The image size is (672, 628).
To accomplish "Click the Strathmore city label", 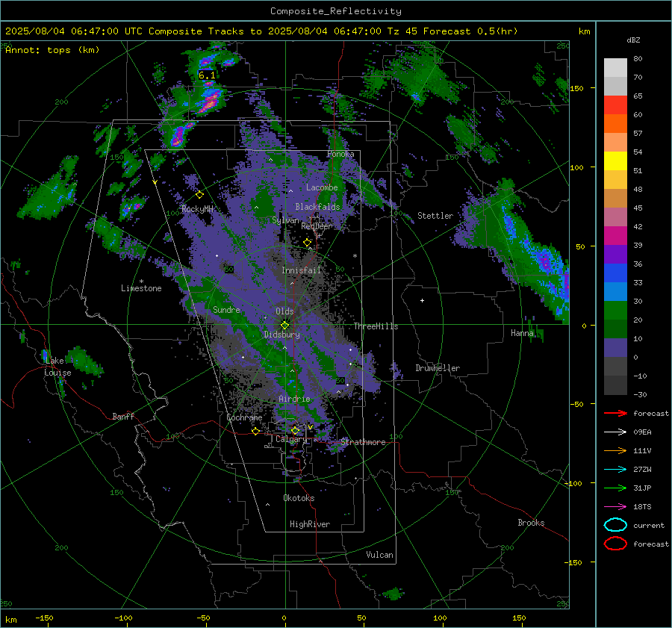I will click(x=363, y=442).
